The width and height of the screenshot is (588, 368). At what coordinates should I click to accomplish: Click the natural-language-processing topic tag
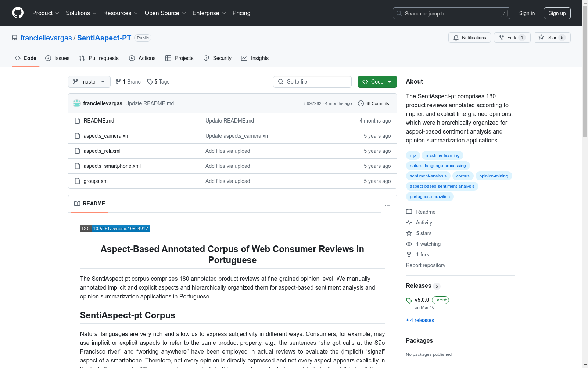438,166
